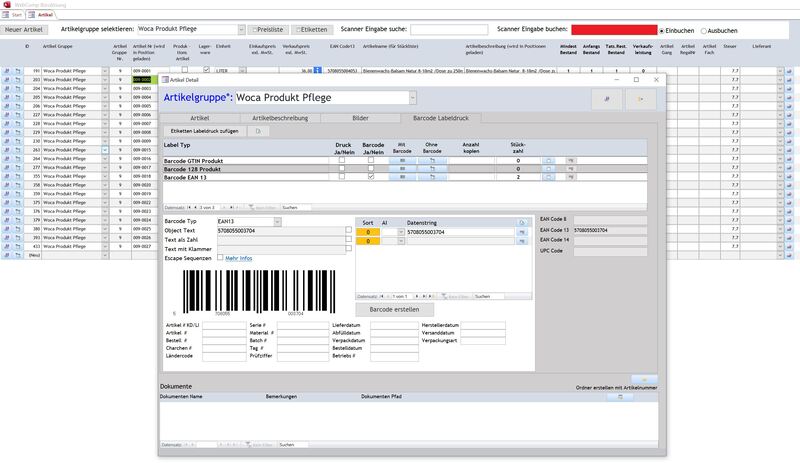The width and height of the screenshot is (800, 463).
Task: Select Ausbuchen radio button
Action: (704, 31)
